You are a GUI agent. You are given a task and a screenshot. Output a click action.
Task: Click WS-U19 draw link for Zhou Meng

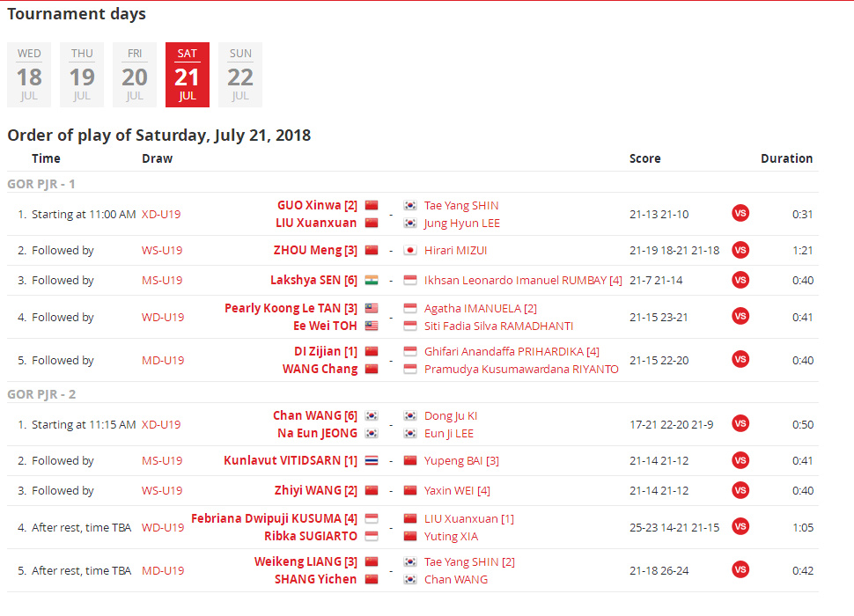click(162, 250)
